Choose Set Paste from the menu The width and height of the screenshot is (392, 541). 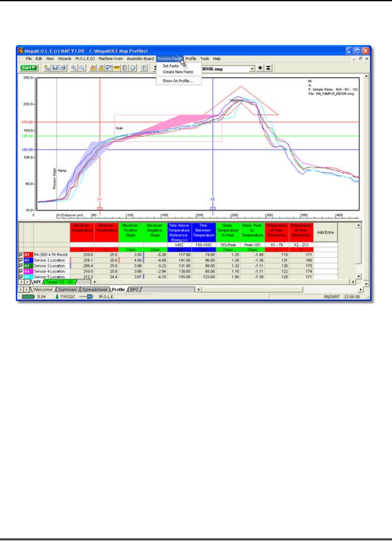[x=171, y=66]
